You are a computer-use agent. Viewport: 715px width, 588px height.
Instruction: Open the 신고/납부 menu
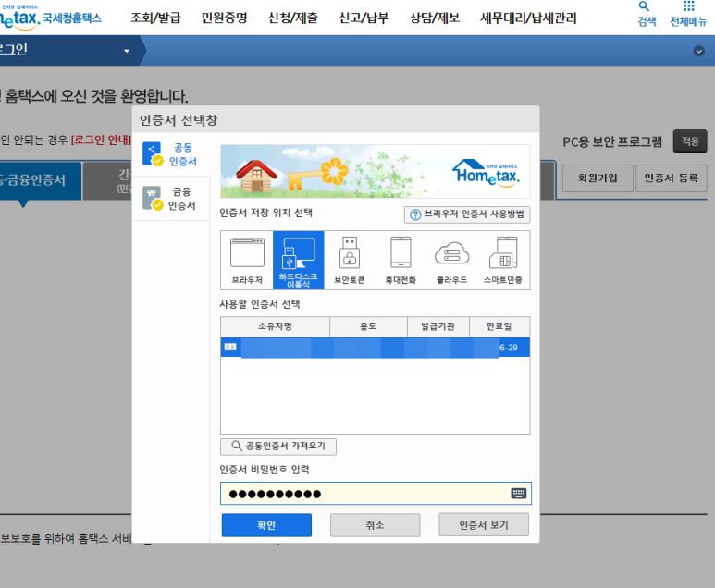tap(364, 18)
